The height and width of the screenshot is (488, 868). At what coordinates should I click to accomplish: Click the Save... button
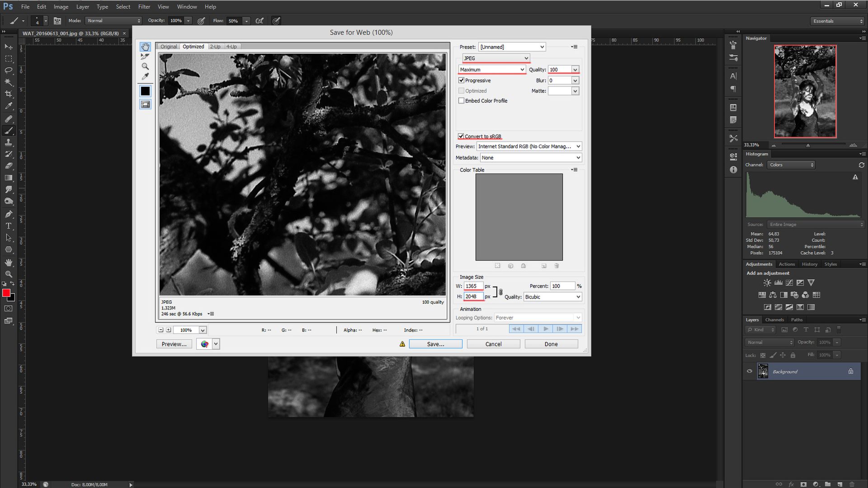pos(435,344)
